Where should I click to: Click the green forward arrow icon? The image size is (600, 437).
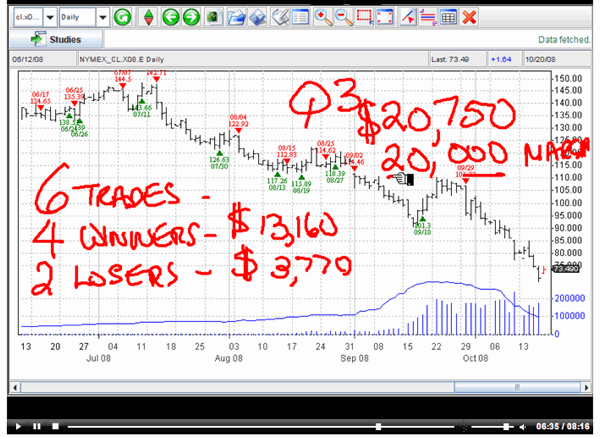[x=191, y=17]
